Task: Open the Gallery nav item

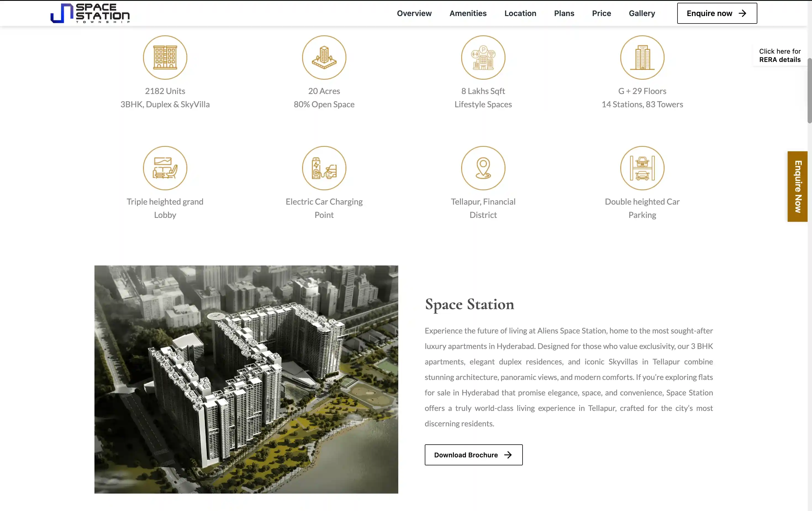Action: pos(642,13)
